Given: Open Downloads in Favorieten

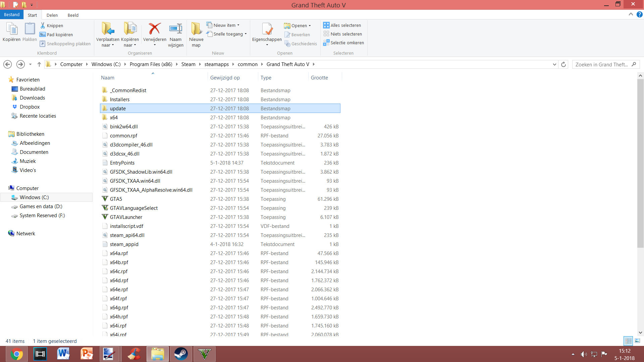Looking at the screenshot, I should click(32, 98).
